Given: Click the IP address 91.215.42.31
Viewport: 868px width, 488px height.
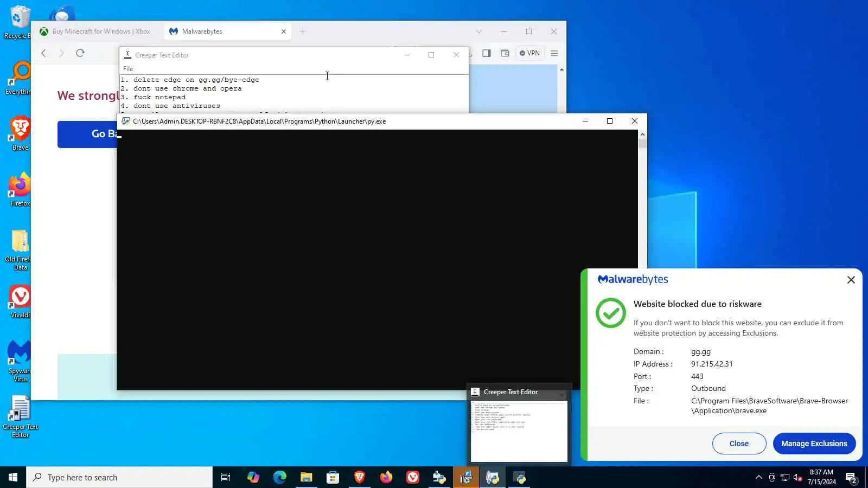Looking at the screenshot, I should (712, 364).
